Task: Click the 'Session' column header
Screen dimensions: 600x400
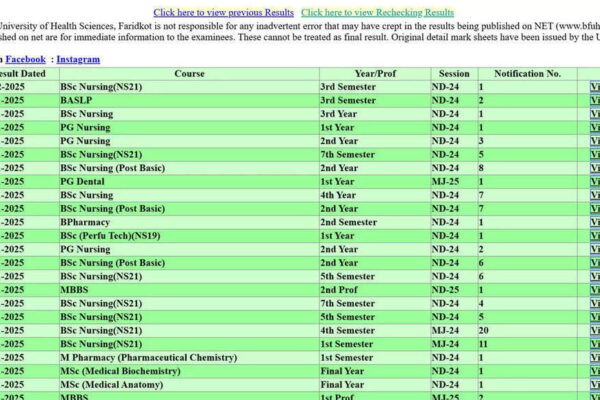Action: (x=454, y=73)
